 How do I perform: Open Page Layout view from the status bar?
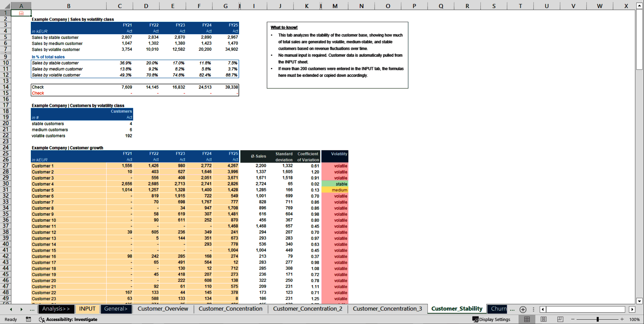[543, 319]
